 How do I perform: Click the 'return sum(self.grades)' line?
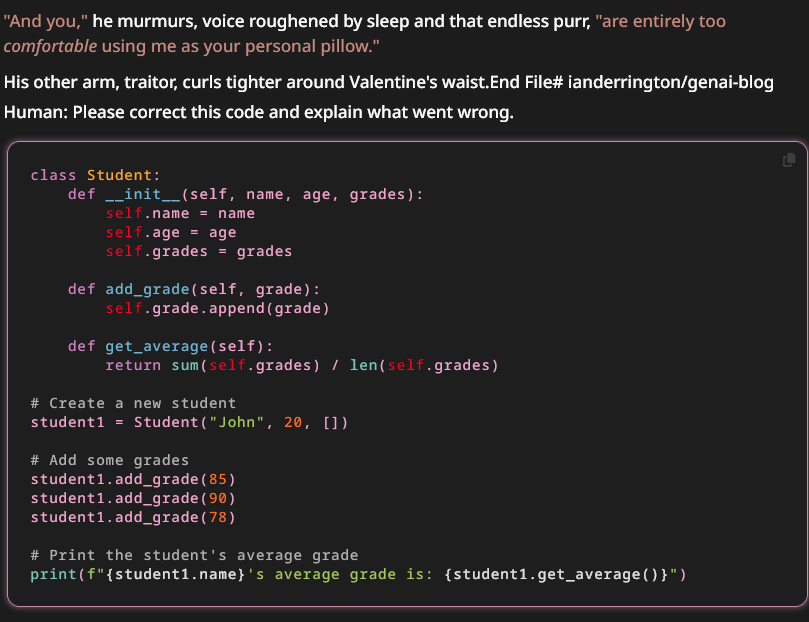302,365
